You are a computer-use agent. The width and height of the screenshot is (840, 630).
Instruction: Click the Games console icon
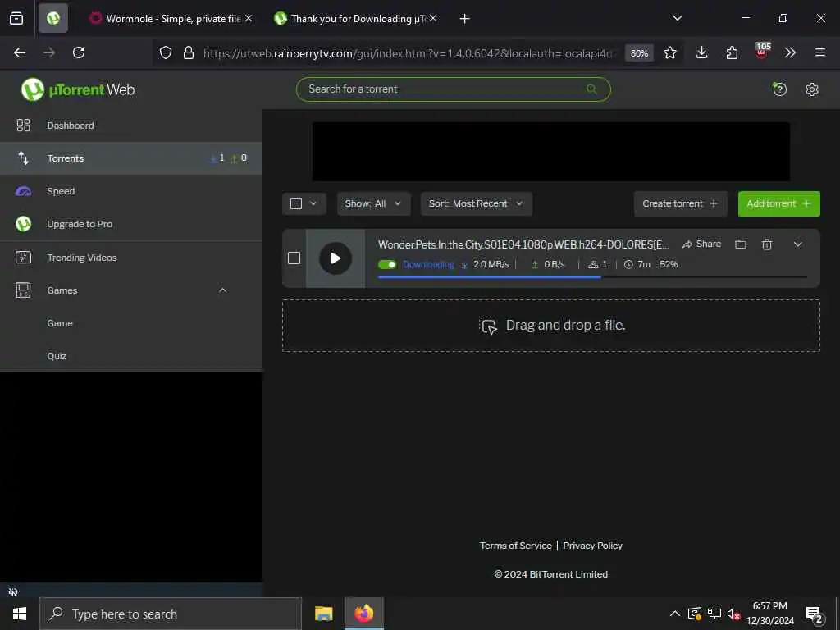point(23,290)
